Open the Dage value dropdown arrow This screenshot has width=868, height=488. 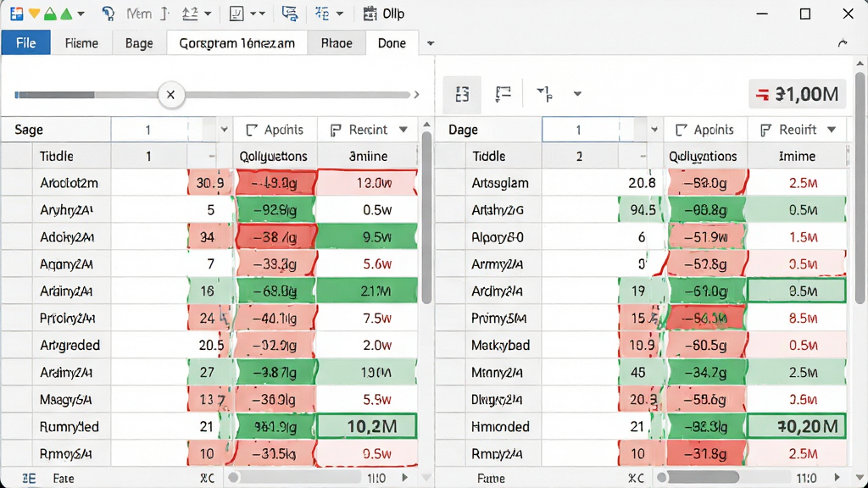point(654,130)
